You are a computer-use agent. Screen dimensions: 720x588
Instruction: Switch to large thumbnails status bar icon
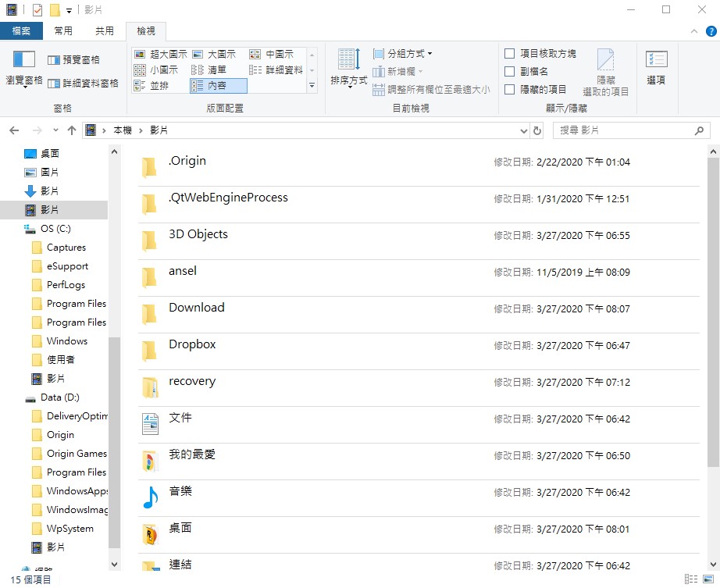(x=708, y=579)
